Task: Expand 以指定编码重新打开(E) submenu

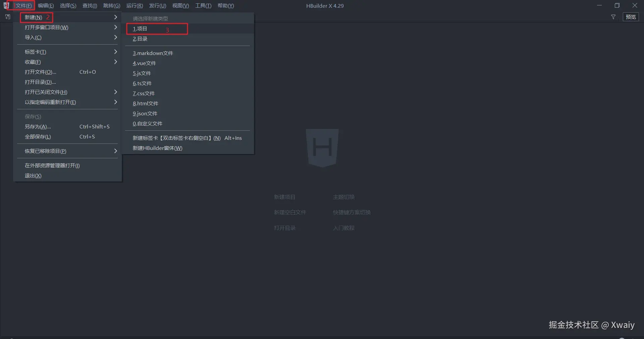Action: [67, 102]
